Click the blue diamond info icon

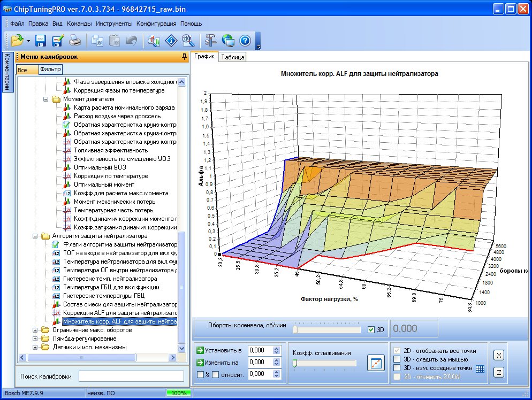[x=171, y=40]
